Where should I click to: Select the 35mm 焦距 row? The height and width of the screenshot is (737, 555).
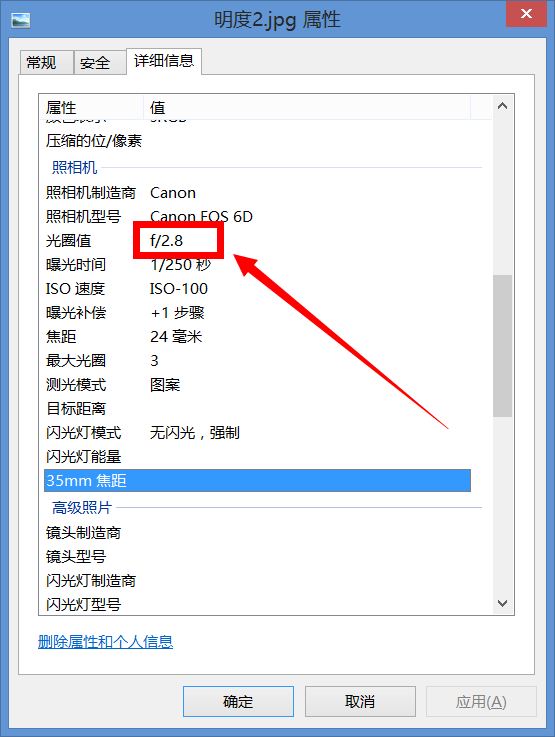coord(257,480)
